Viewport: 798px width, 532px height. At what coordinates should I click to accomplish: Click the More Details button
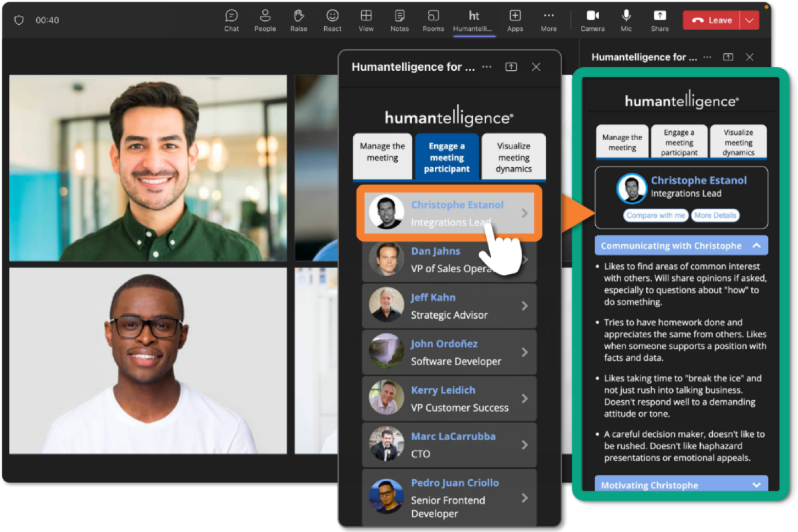click(x=715, y=215)
